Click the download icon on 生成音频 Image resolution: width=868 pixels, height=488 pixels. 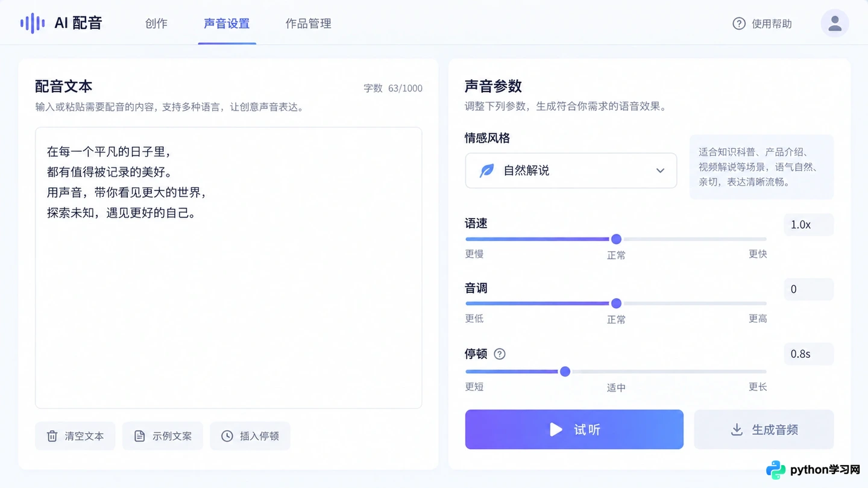[x=737, y=429]
